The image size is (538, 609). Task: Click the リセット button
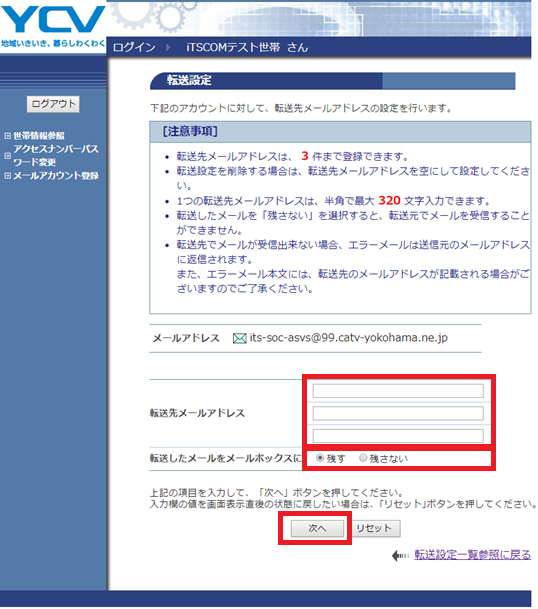click(374, 528)
